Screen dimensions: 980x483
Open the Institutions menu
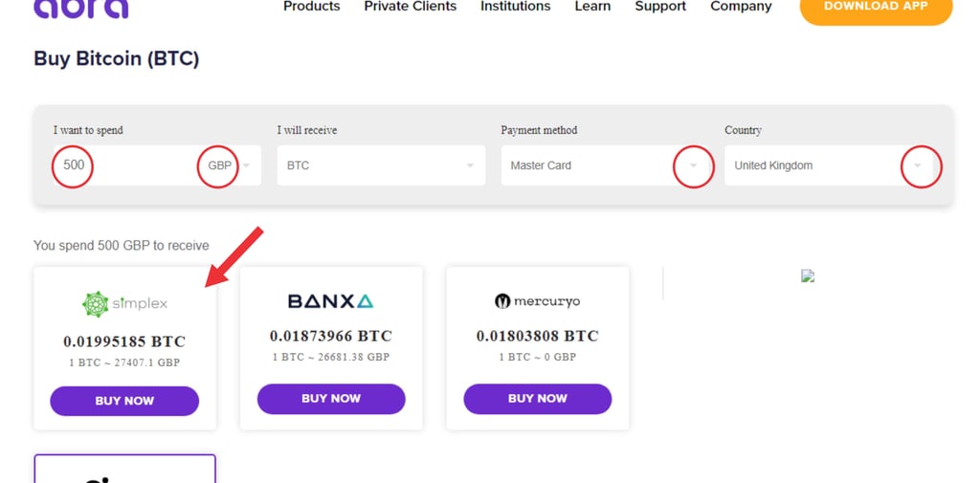tap(515, 7)
